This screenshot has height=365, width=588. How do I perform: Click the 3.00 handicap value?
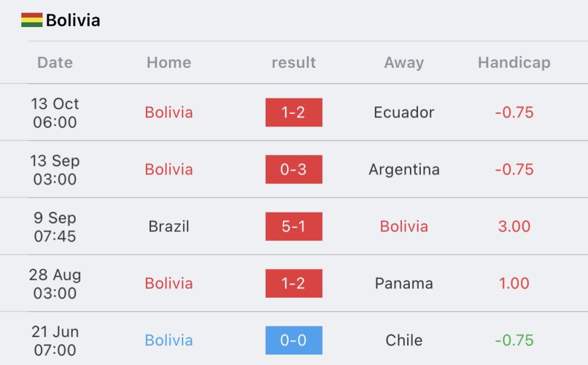514,226
